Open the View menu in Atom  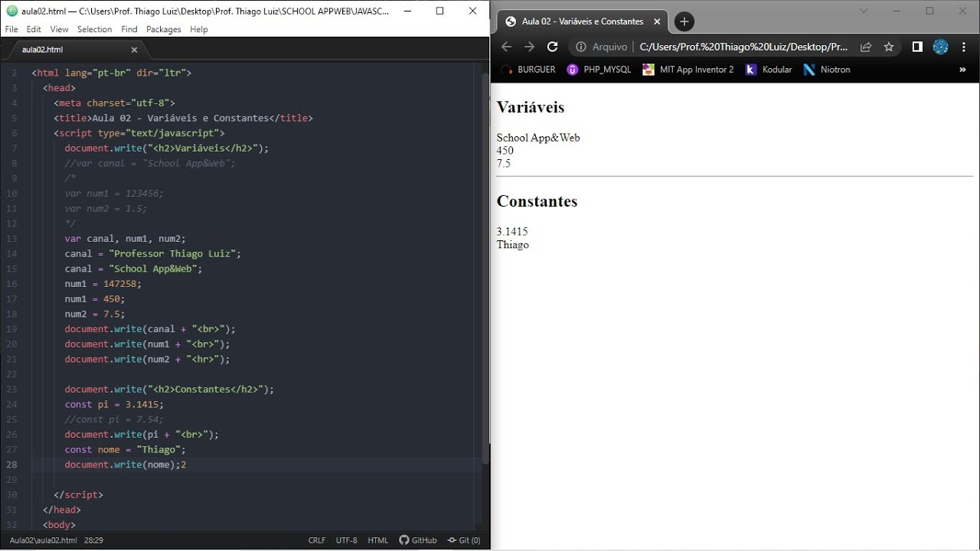[59, 29]
